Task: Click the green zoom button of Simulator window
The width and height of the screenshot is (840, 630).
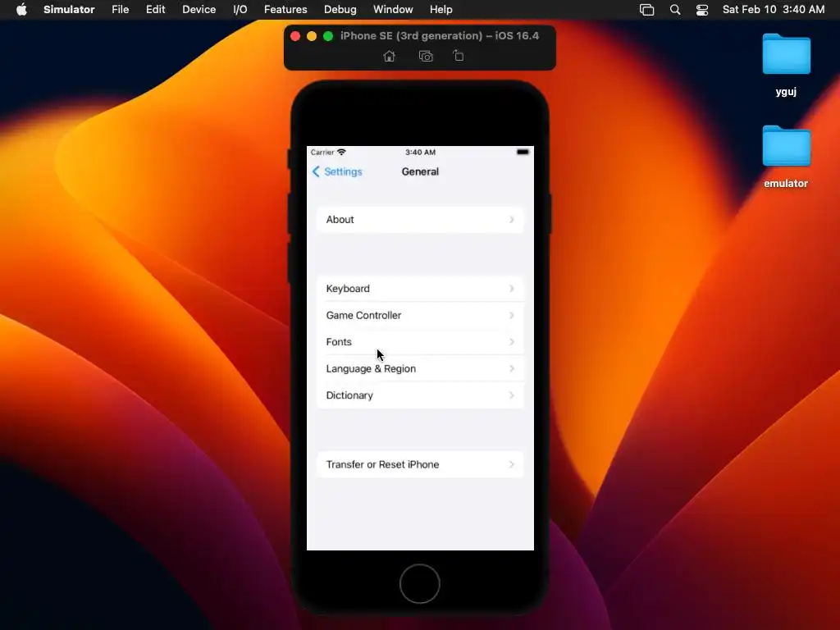Action: (x=328, y=36)
